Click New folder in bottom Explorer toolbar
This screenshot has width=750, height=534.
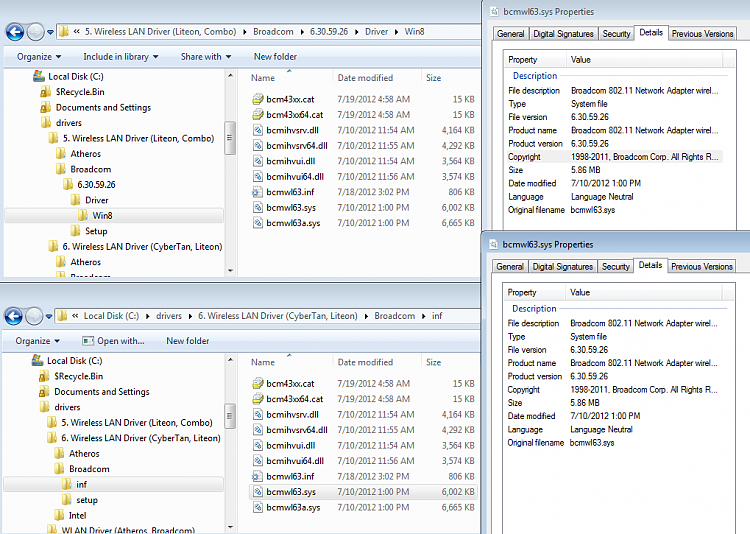coord(188,341)
